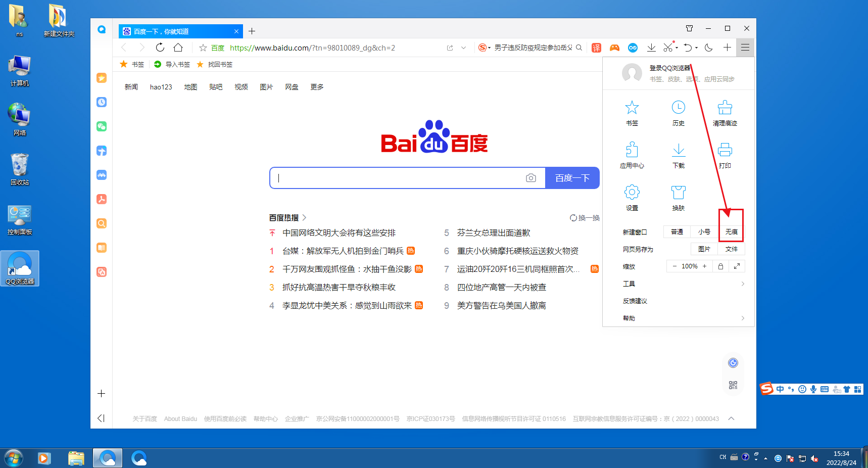Open the undo history dropdown arrow

pyautogui.click(x=696, y=48)
